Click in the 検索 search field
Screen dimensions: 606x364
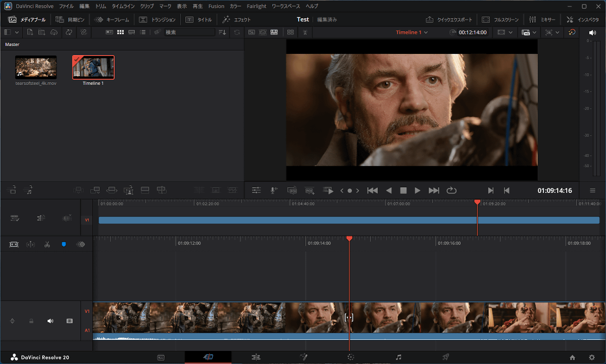(189, 32)
